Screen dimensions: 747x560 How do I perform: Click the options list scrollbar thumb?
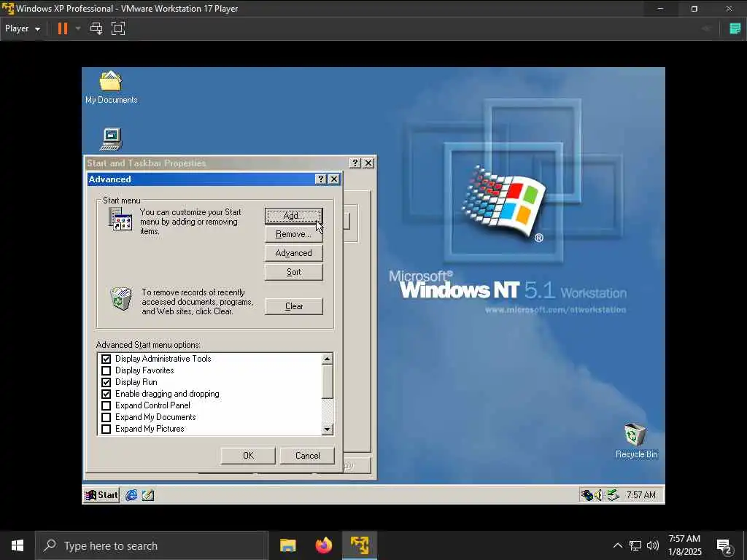point(328,381)
